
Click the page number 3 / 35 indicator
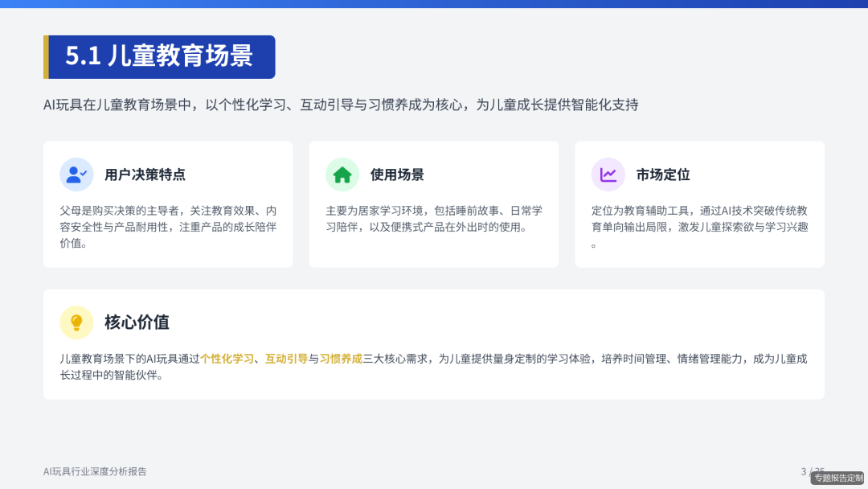[812, 471]
